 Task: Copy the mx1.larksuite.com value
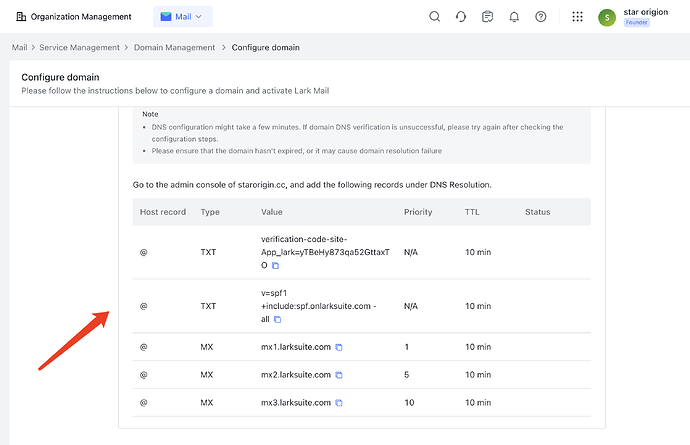coord(339,347)
